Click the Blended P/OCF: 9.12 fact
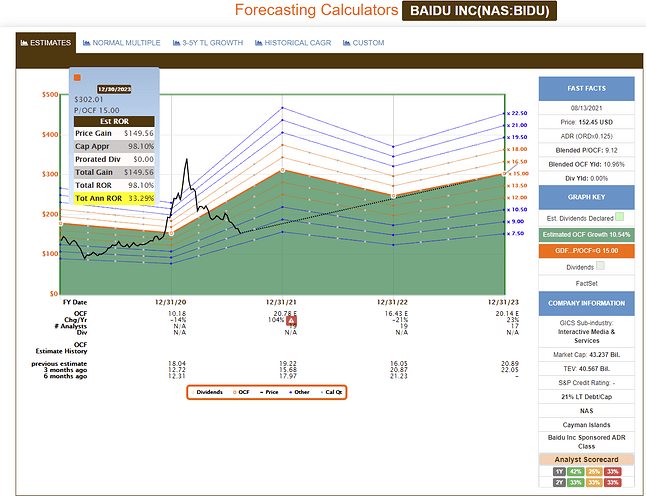 tap(586, 150)
